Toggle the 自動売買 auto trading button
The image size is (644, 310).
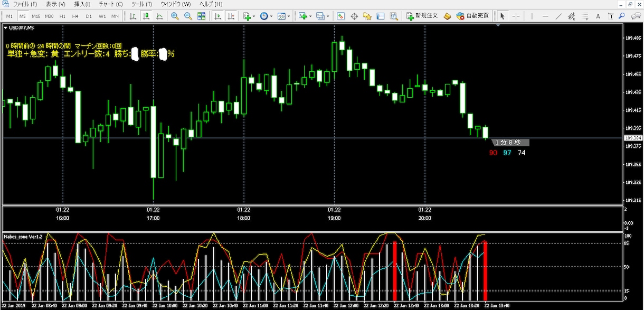473,16
